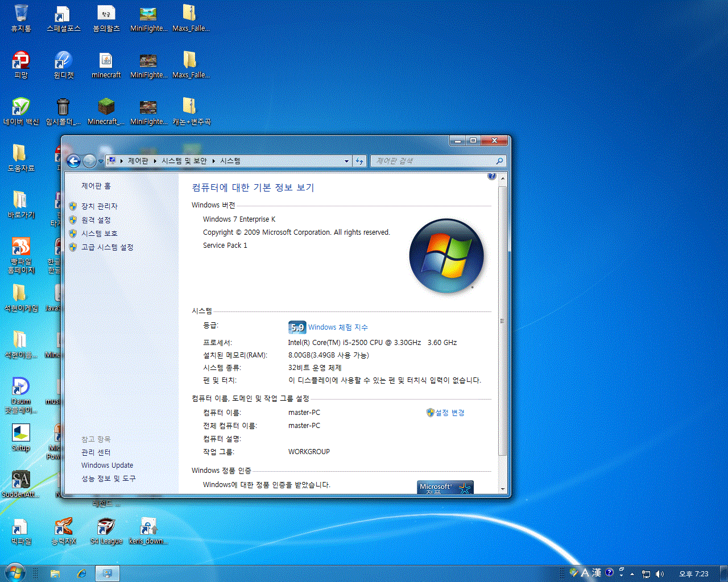Select the 피망 desktop shortcut
The image size is (728, 582).
[x=21, y=65]
